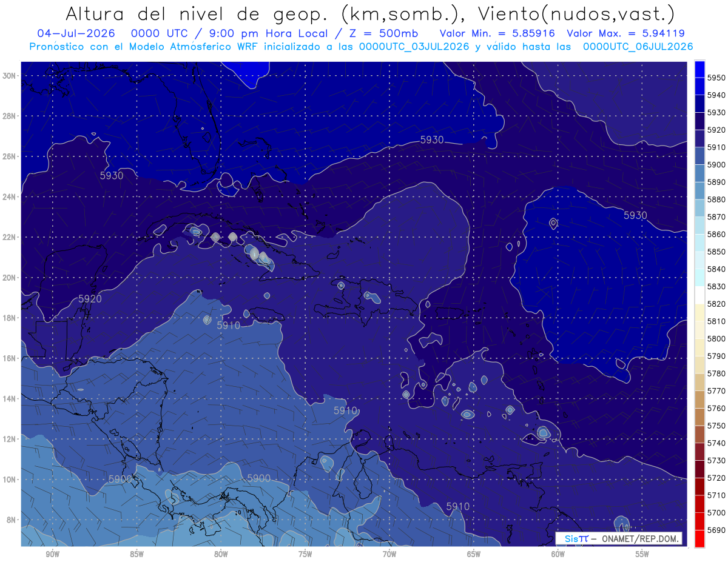Select the date text '04-Jul-2026'
This screenshot has width=728, height=562.
[76, 33]
